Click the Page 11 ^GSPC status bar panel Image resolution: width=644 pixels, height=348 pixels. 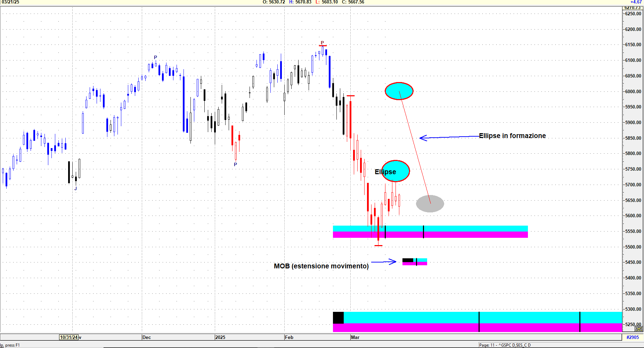(505, 345)
